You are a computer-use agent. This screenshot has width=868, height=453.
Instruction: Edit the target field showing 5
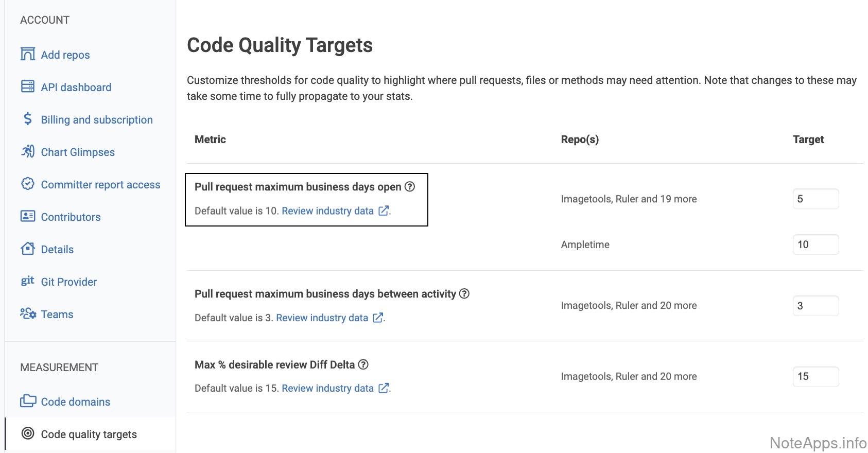pos(815,199)
